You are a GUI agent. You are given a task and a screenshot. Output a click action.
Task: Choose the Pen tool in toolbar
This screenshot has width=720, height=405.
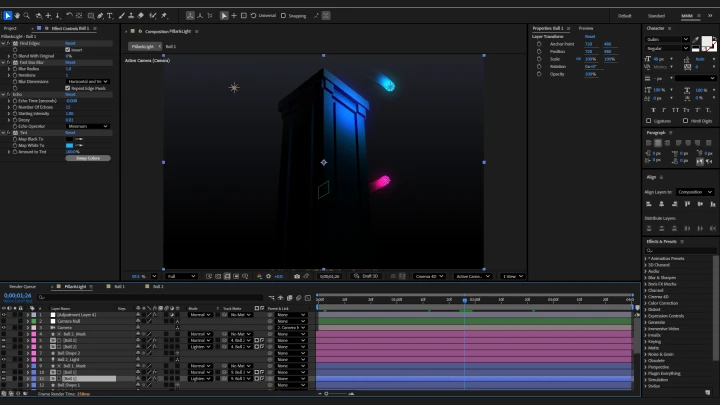[x=102, y=16]
